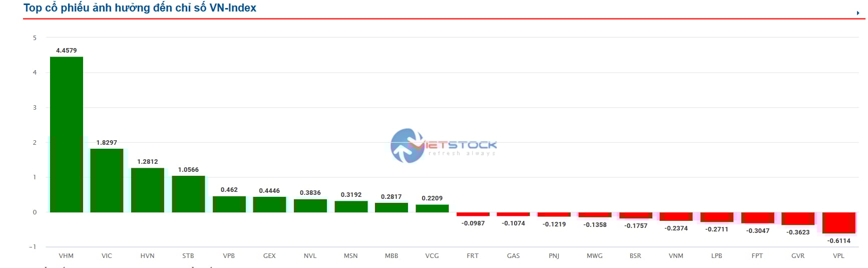
Task: Click the NVL green bar
Action: pos(310,206)
